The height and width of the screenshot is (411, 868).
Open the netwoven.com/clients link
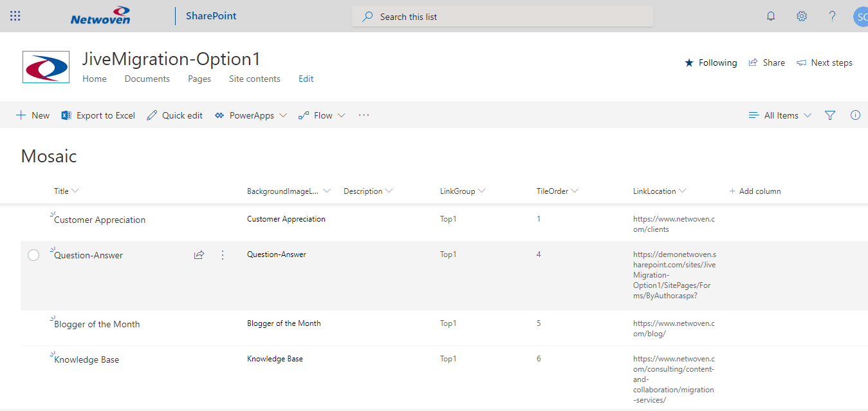click(673, 224)
